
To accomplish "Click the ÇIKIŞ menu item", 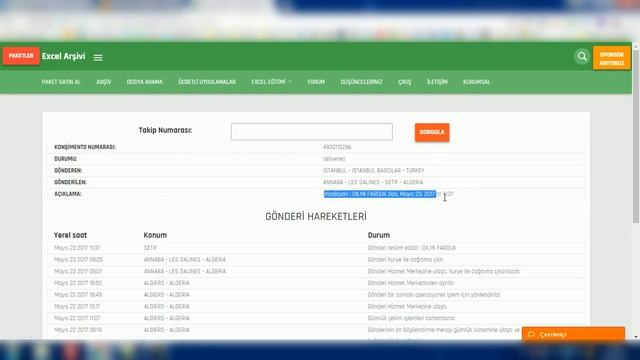I will click(404, 82).
